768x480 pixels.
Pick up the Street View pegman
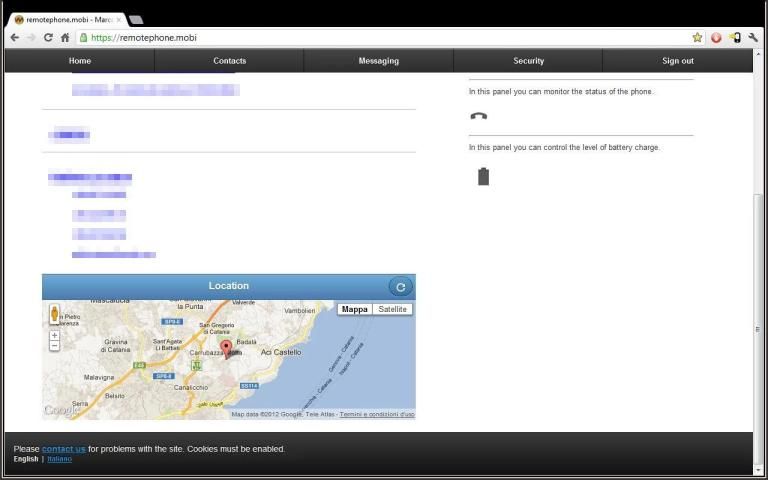click(x=54, y=314)
